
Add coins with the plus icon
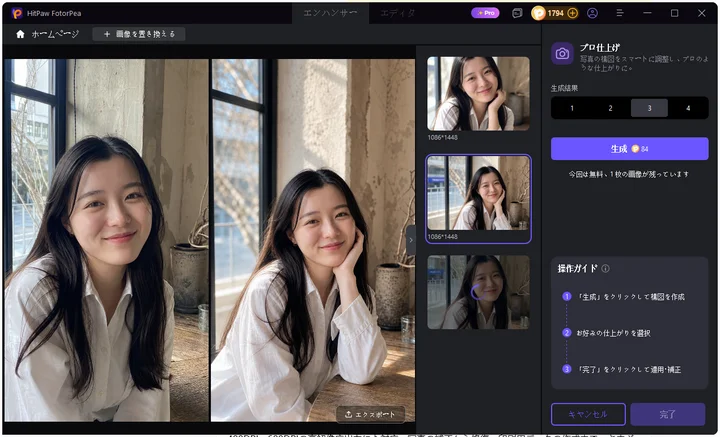click(x=572, y=13)
